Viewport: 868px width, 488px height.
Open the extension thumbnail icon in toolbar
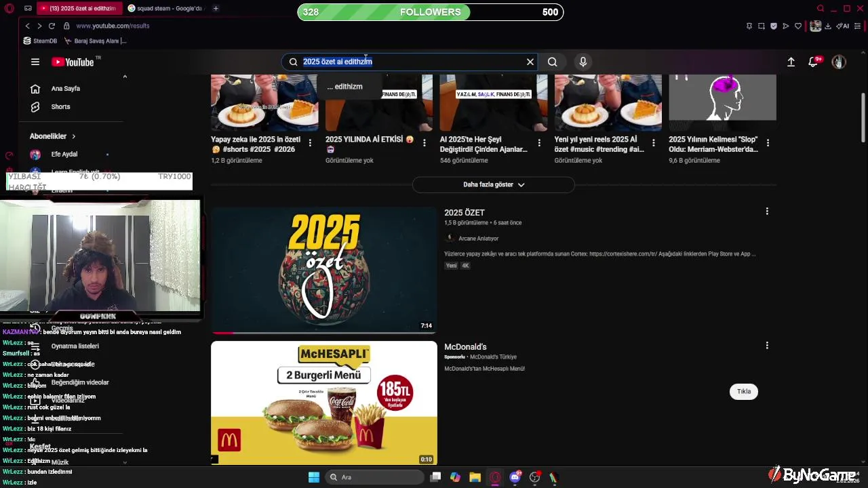(x=816, y=26)
